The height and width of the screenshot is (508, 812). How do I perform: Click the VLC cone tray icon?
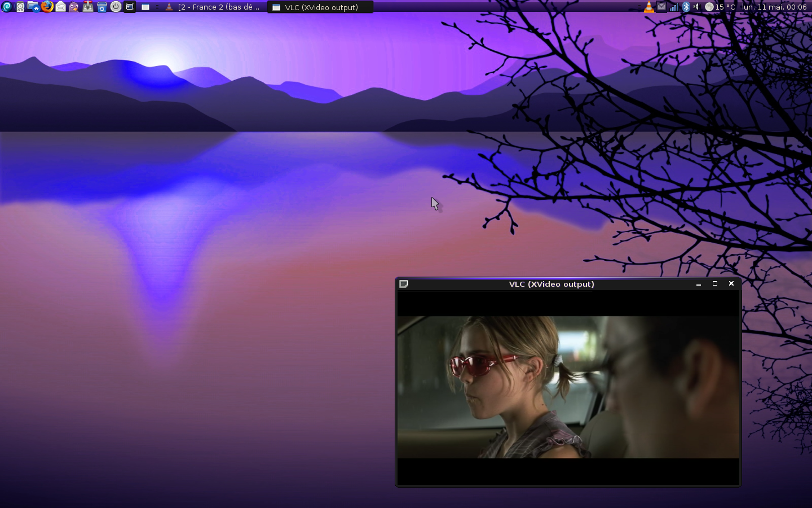(649, 7)
